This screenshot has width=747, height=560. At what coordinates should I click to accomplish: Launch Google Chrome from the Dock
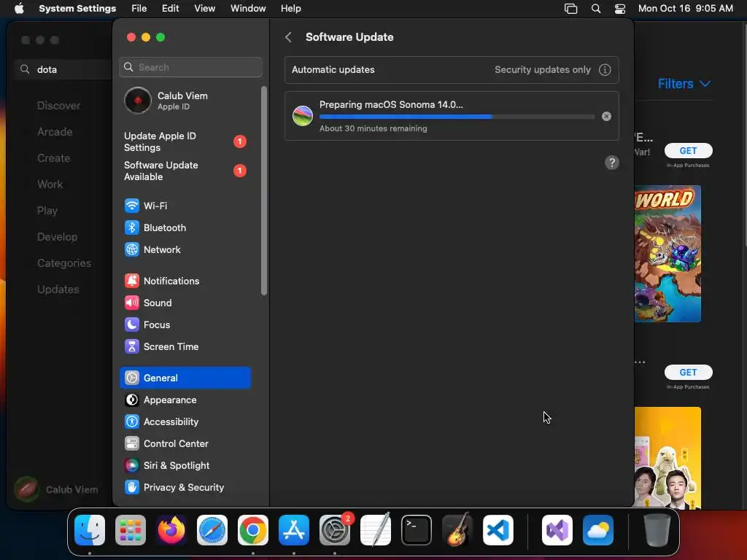(x=253, y=530)
